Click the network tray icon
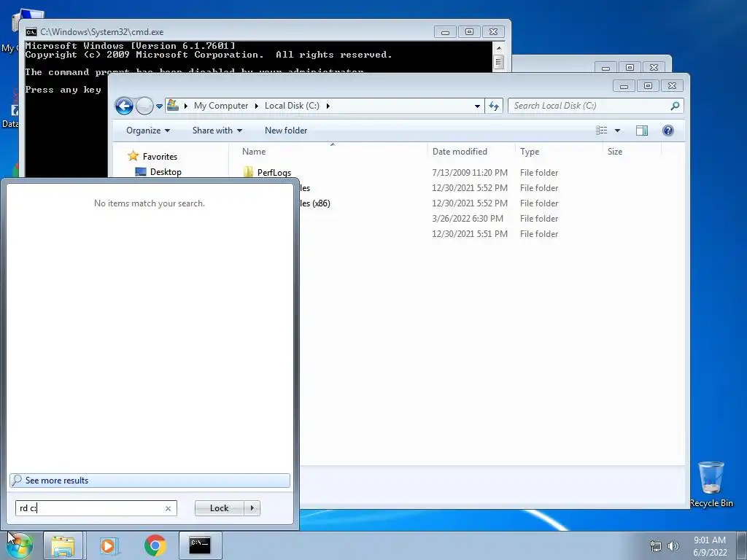 656,546
